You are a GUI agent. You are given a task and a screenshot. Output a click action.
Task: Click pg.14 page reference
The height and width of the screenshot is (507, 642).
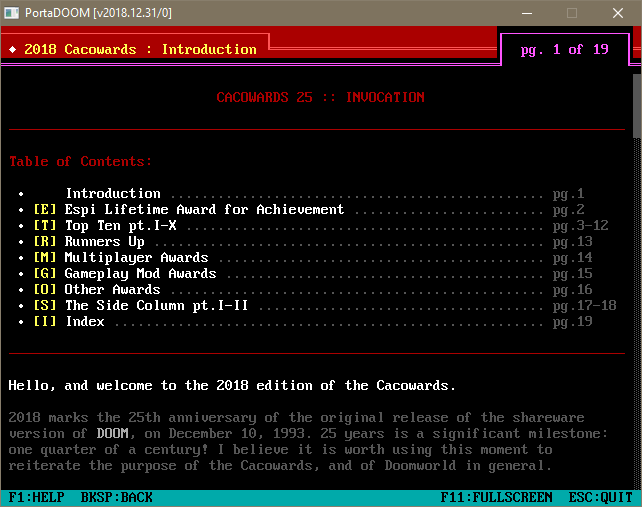(572, 258)
